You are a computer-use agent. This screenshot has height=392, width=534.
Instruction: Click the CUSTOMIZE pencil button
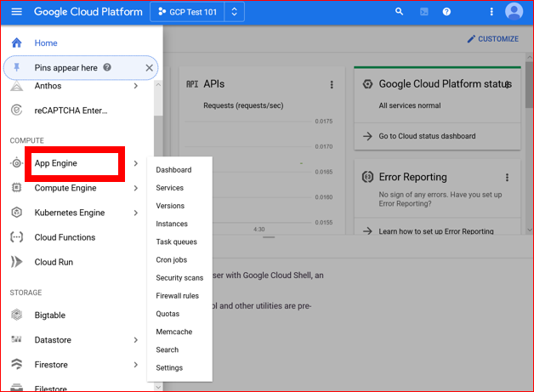pos(493,39)
